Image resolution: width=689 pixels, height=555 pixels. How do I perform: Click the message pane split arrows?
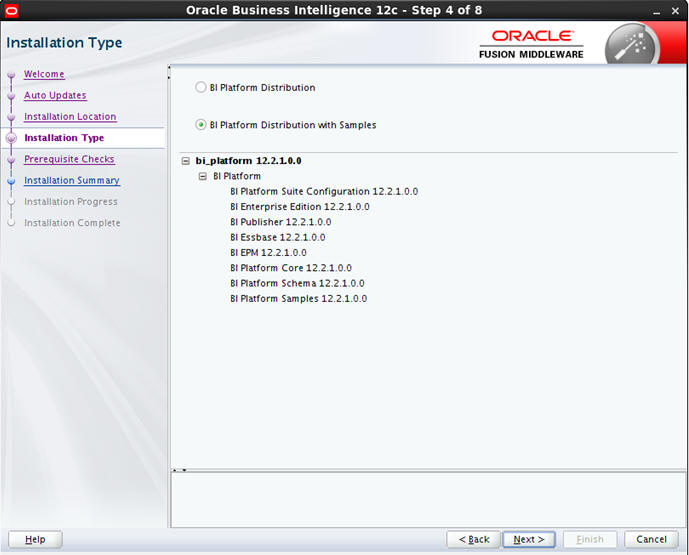click(x=179, y=470)
